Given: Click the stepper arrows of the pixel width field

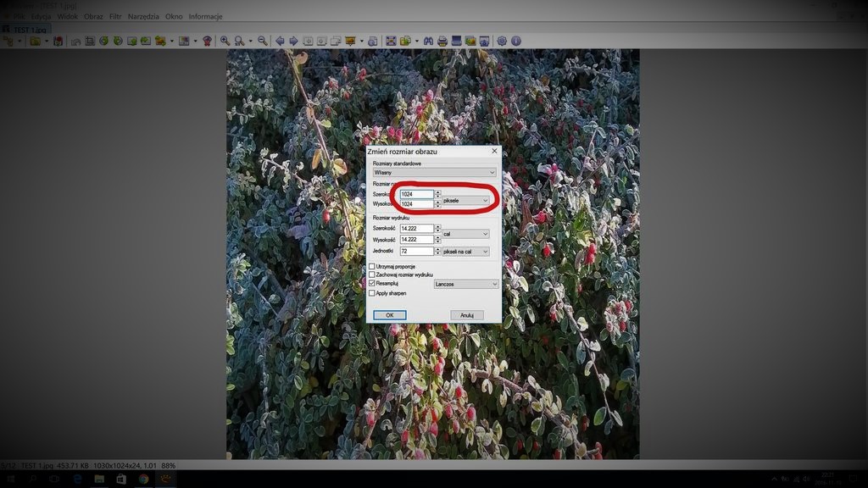Looking at the screenshot, I should coord(438,194).
